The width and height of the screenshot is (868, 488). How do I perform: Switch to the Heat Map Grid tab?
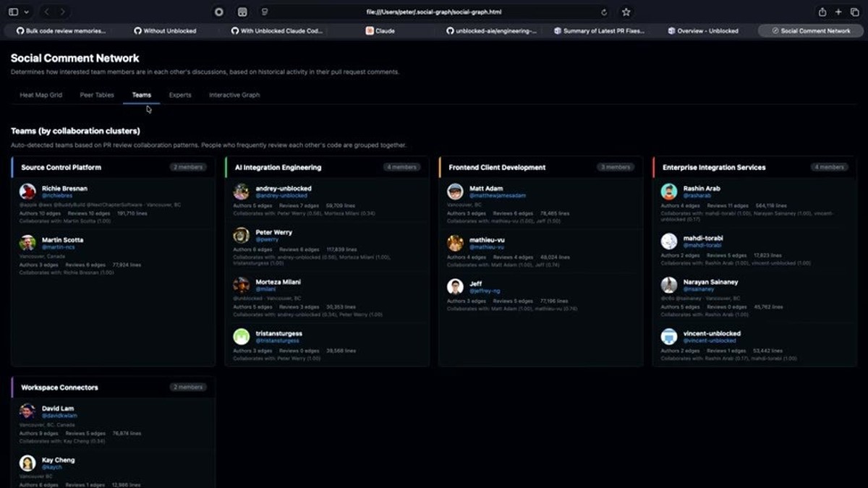coord(41,95)
